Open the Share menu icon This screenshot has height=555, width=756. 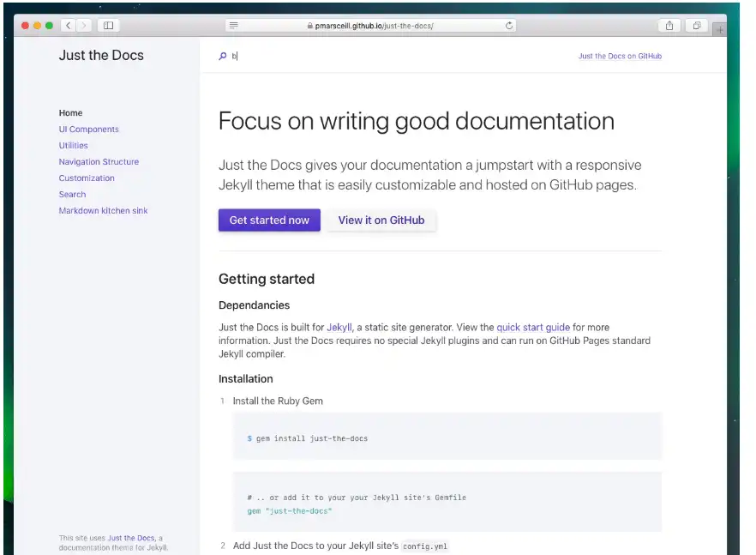coord(669,26)
